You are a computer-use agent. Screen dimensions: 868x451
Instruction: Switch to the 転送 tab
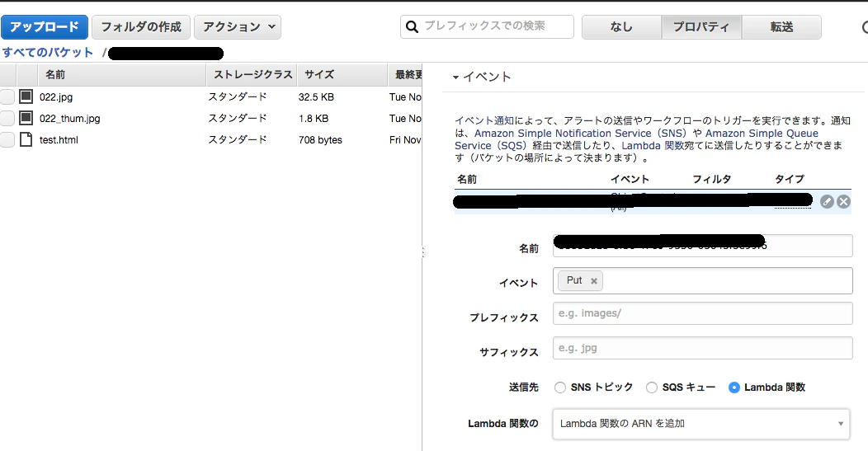pyautogui.click(x=781, y=27)
